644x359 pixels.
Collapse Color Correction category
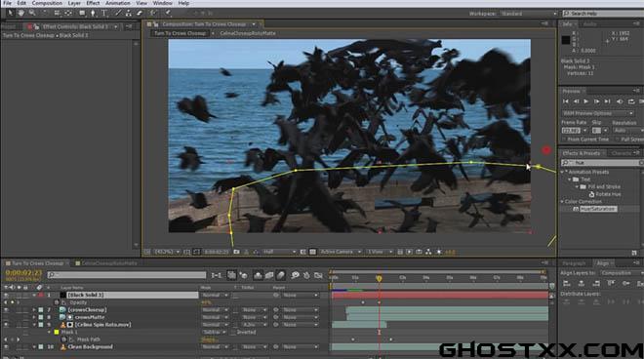[563, 202]
